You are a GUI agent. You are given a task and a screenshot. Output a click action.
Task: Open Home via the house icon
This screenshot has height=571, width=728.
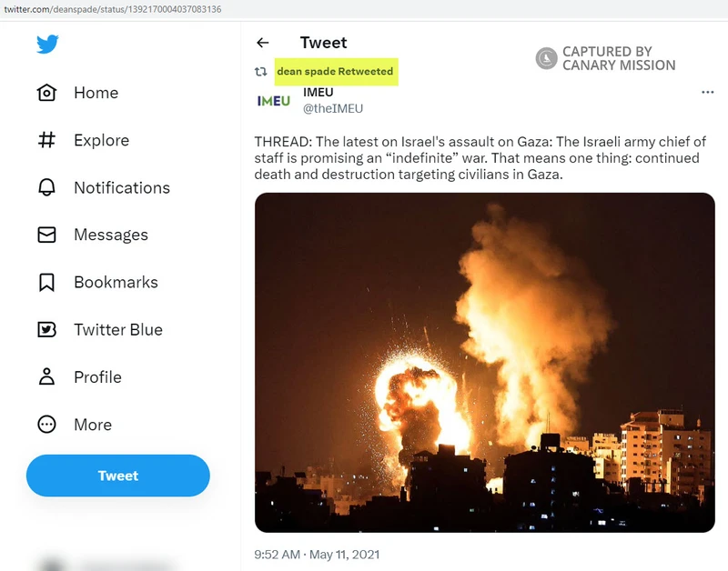46,93
